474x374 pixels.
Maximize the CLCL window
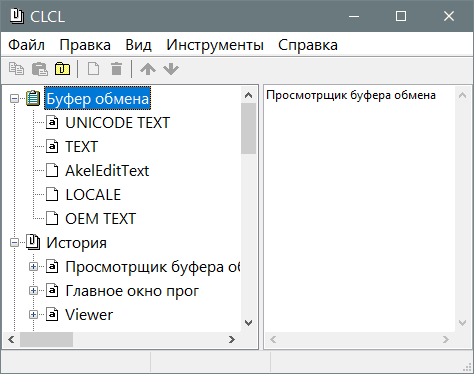pyautogui.click(x=401, y=16)
